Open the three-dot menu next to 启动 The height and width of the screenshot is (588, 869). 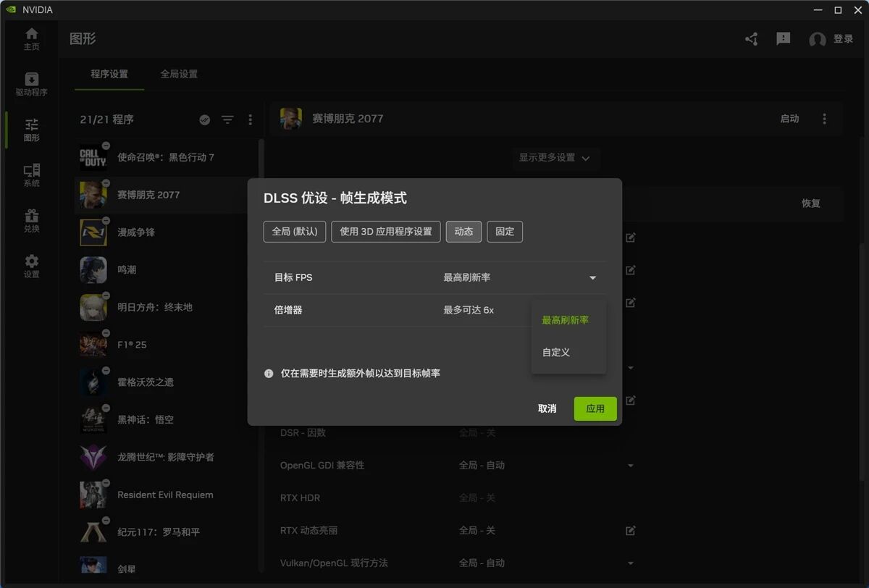coord(825,119)
